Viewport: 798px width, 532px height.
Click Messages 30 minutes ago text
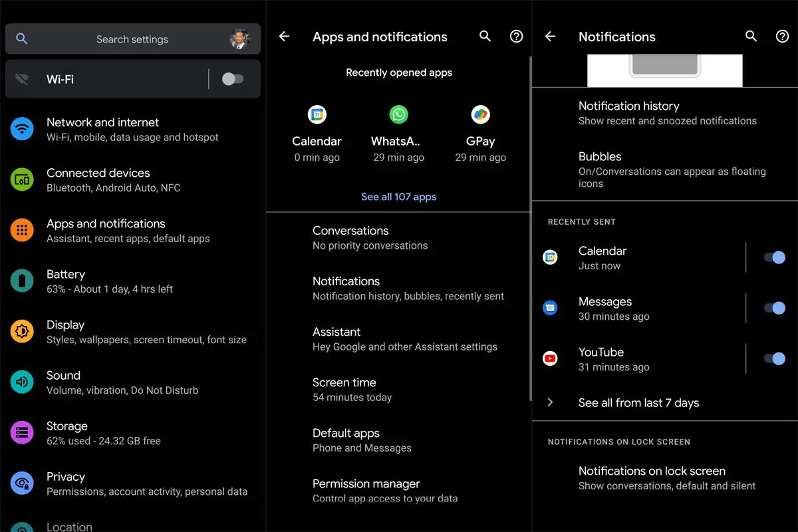point(614,308)
